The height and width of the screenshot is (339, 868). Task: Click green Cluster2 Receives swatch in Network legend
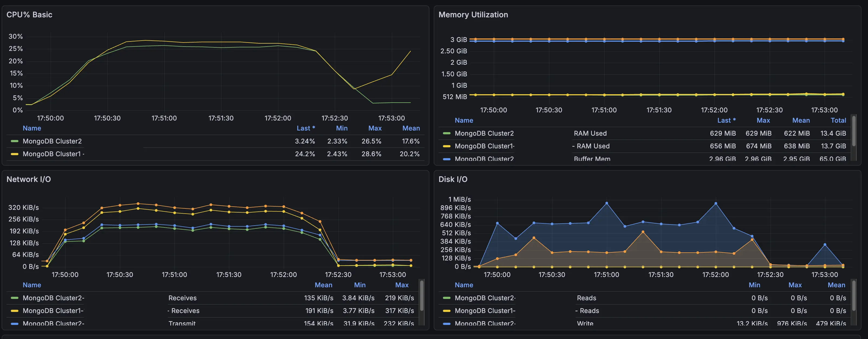pos(15,298)
